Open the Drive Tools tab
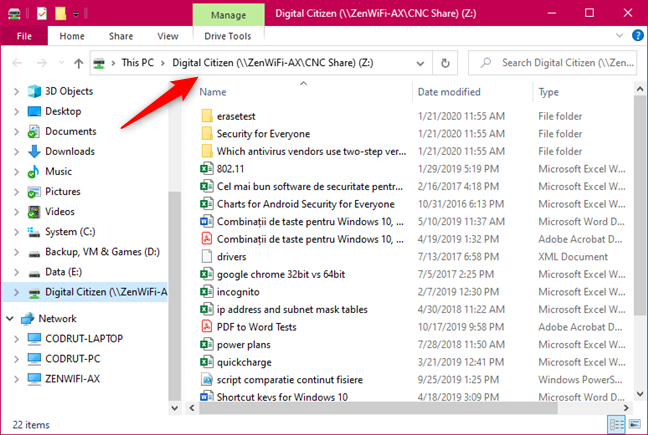 [x=228, y=36]
